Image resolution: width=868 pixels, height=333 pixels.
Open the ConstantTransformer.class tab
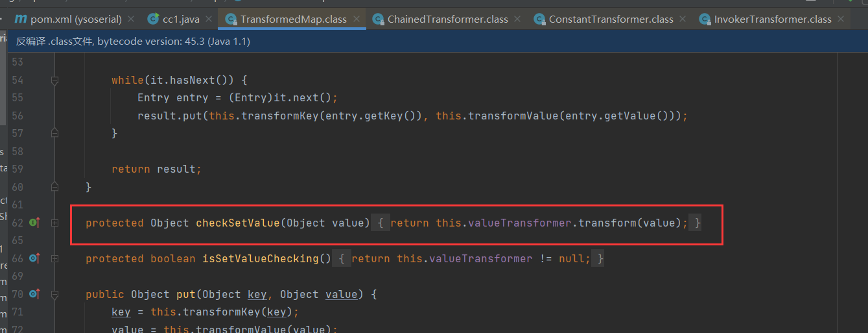611,19
